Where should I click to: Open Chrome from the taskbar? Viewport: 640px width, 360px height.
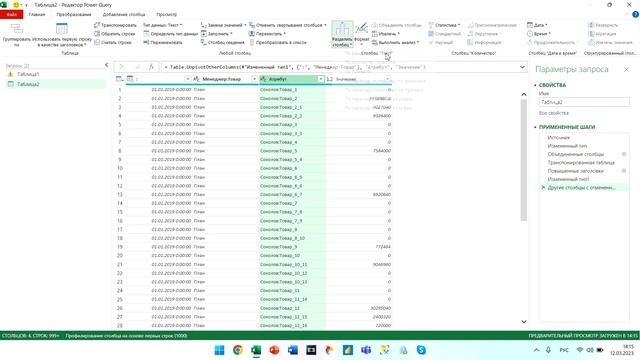tap(238, 350)
